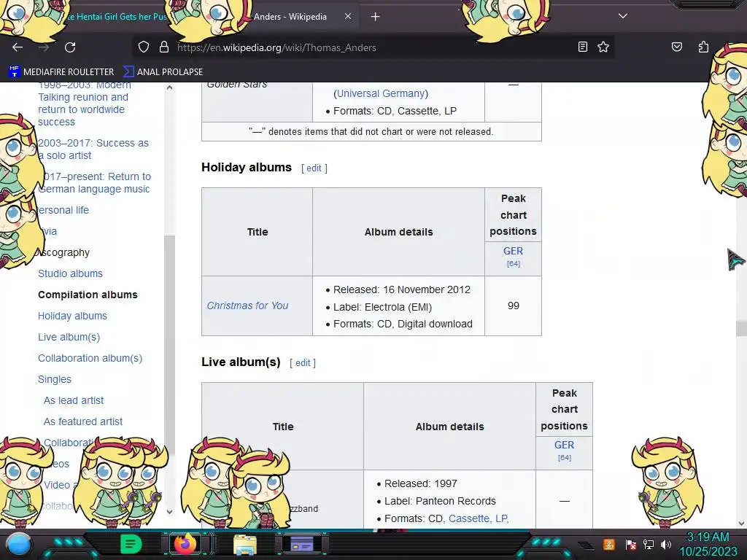Open the Save to Pocket button
The image size is (747, 560).
[x=676, y=47]
